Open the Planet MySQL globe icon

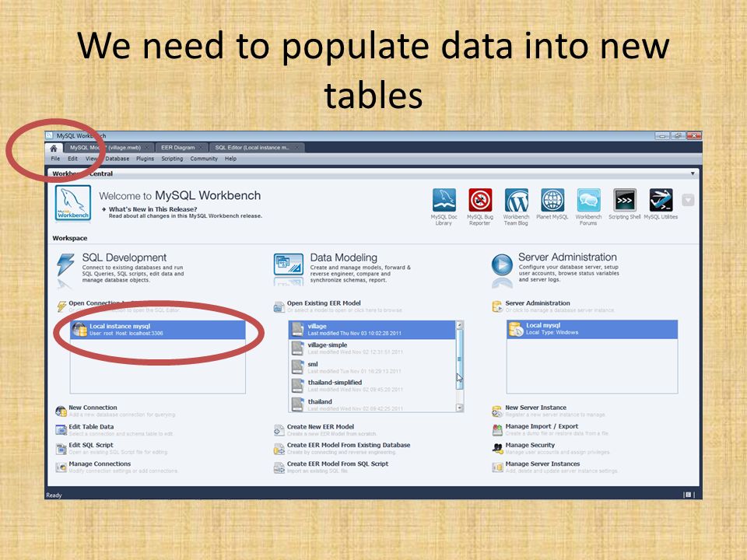[x=552, y=200]
